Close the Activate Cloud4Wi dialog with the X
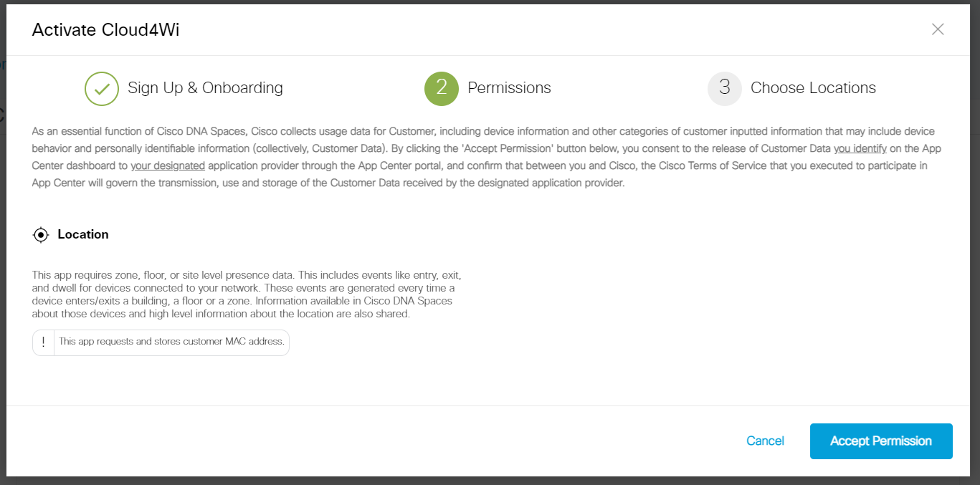 pyautogui.click(x=938, y=29)
